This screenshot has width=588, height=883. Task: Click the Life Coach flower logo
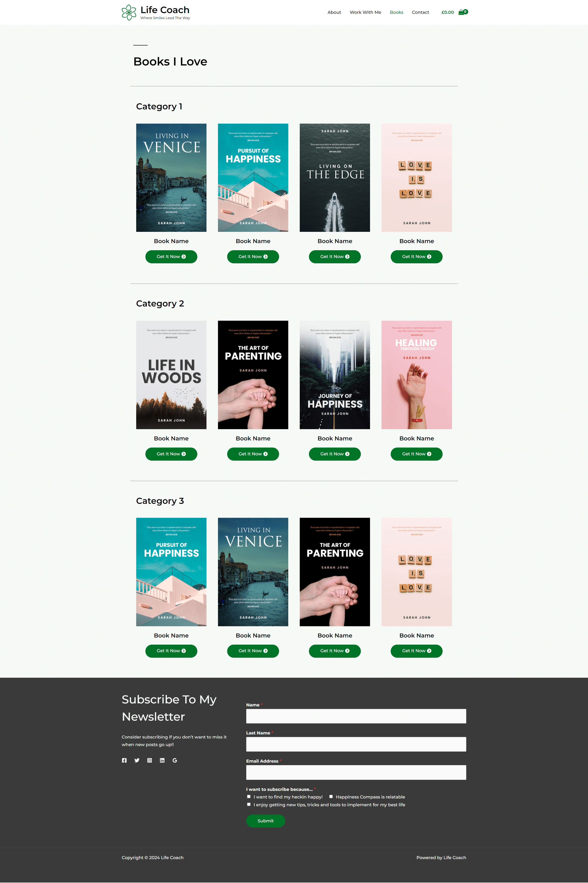129,12
